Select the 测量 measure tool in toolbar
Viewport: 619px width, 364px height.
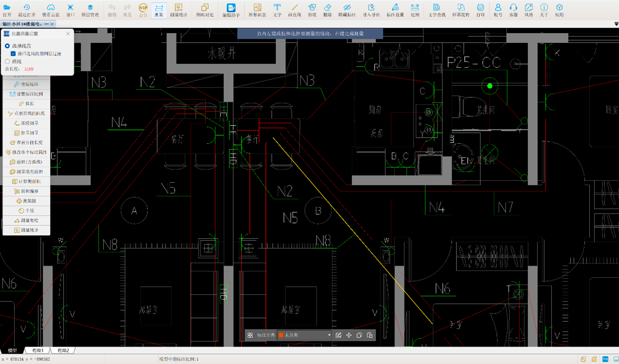[159, 10]
